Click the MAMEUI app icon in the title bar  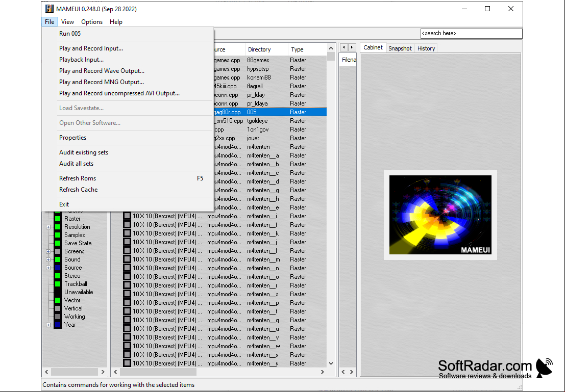50,9
